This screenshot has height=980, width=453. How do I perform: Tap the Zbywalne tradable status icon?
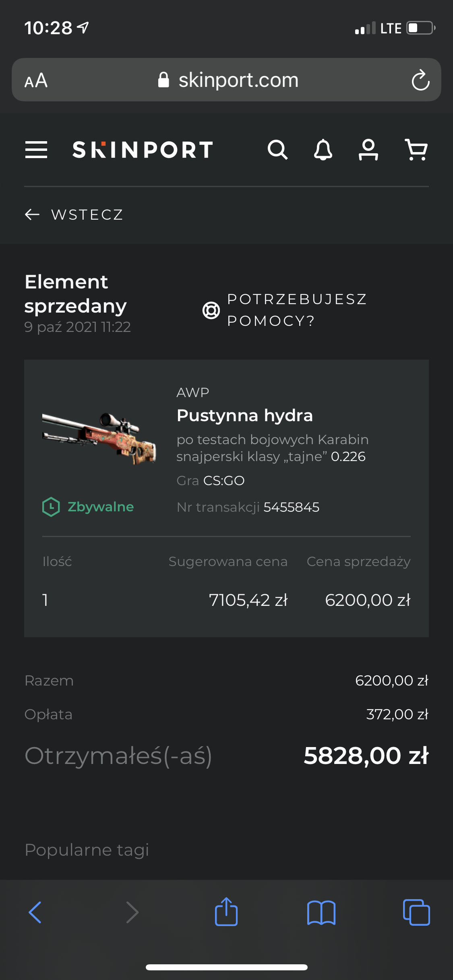pyautogui.click(x=51, y=507)
